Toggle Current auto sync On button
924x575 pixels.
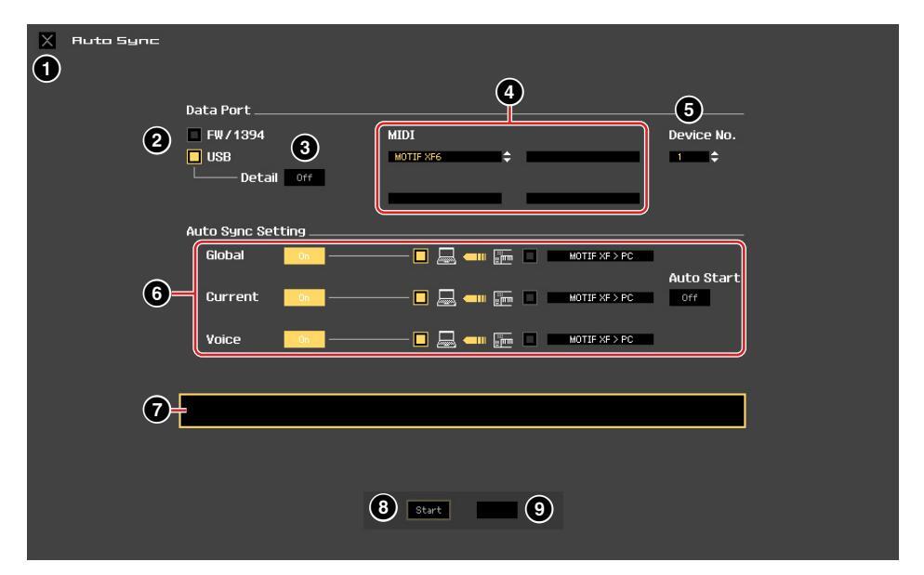pyautogui.click(x=304, y=297)
